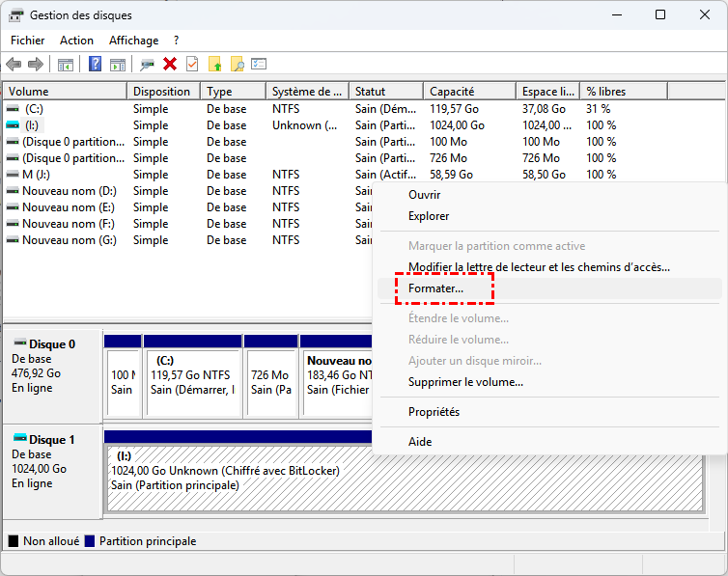Image resolution: width=728 pixels, height=576 pixels.
Task: Choose Supprimer le volume... option
Action: point(465,382)
